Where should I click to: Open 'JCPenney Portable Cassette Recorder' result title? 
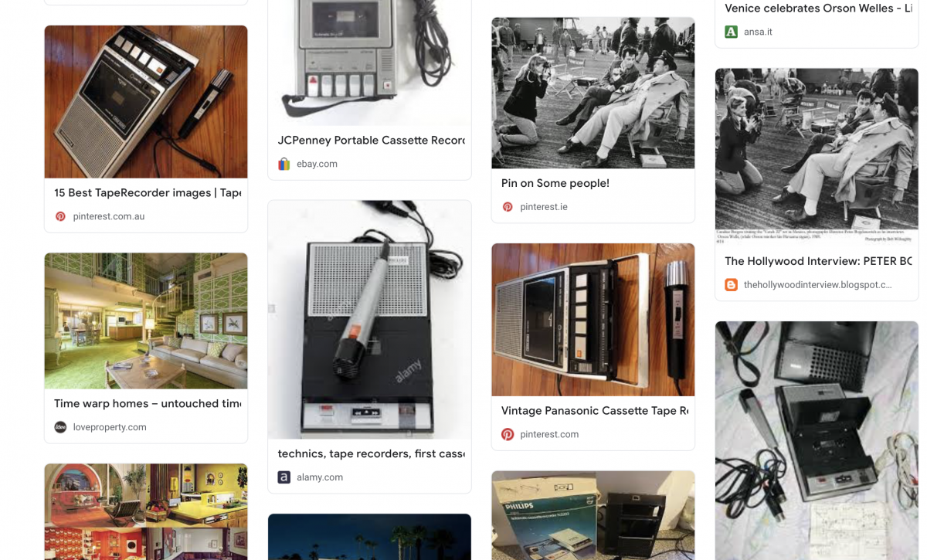coord(372,141)
